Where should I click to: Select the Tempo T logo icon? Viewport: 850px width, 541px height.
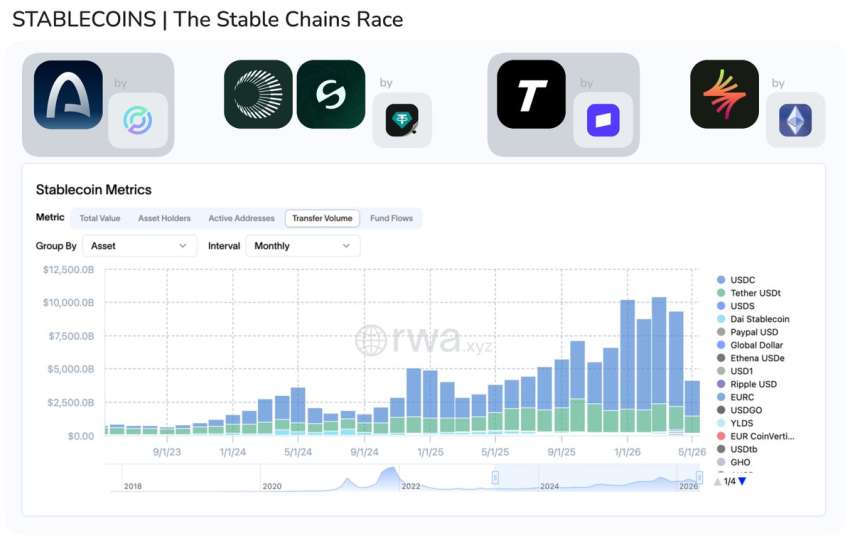(x=531, y=94)
